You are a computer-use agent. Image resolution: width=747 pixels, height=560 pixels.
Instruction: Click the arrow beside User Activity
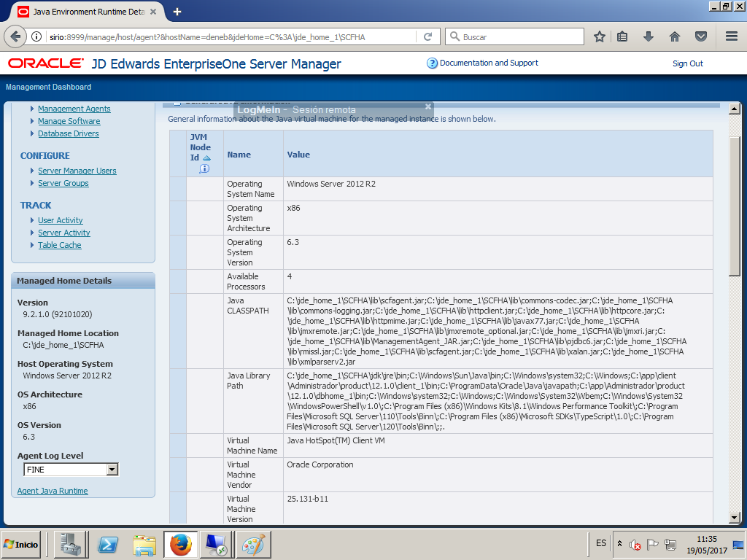click(x=32, y=220)
